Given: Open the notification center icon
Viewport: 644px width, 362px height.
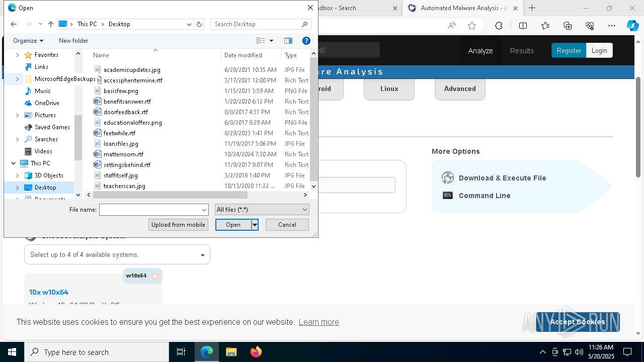Looking at the screenshot, I should [x=627, y=352].
